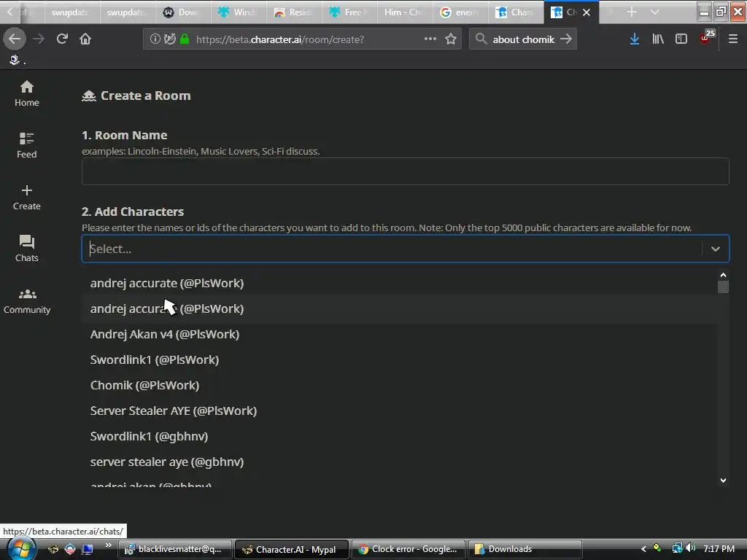Click the bookmark toolbar item icon
Image resolution: width=747 pixels, height=560 pixels.
tap(15, 60)
